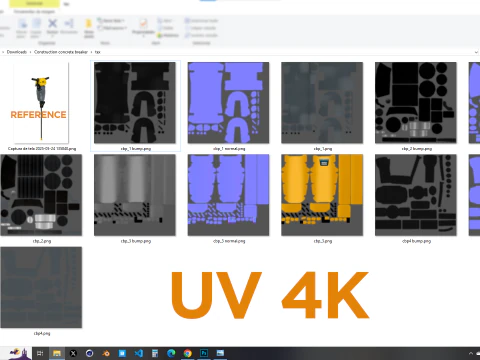
Task: Expand system tray hidden icons chevron
Action: pyautogui.click(x=471, y=353)
